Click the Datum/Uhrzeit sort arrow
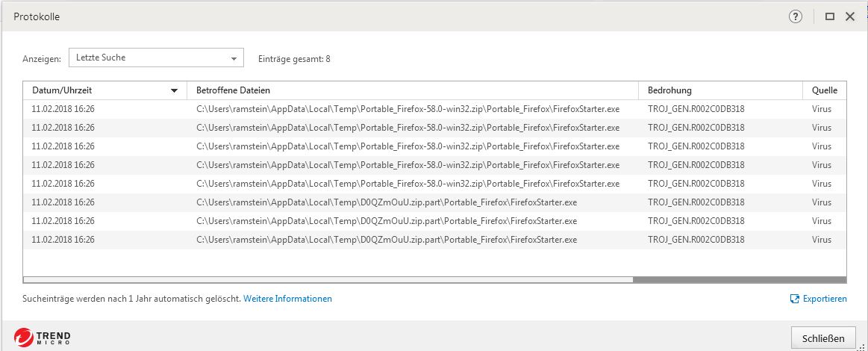Screen dimensions: 868x351 [x=175, y=91]
